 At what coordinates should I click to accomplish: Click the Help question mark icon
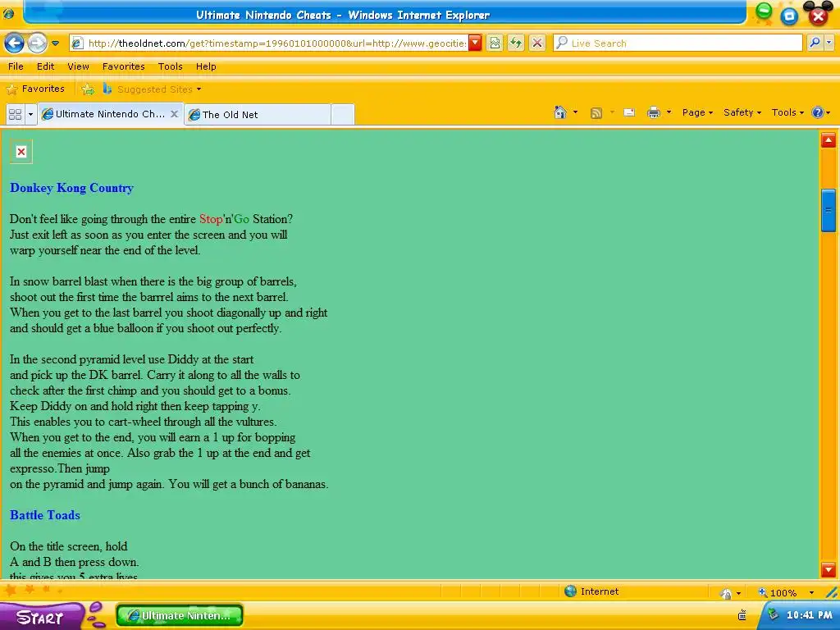818,112
